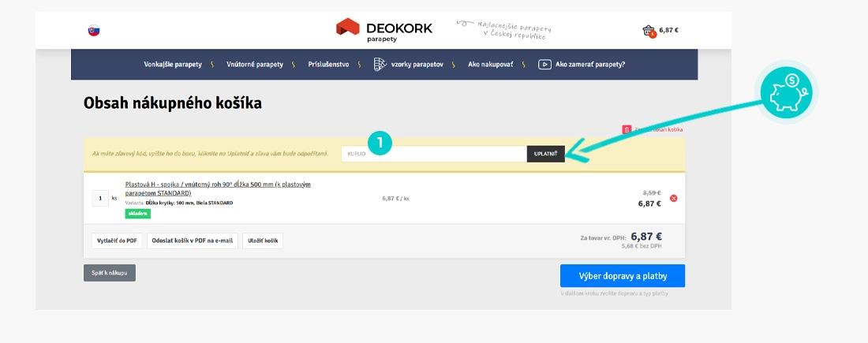Click the sample swatches icon beside vzorky parapetov

pos(380,64)
